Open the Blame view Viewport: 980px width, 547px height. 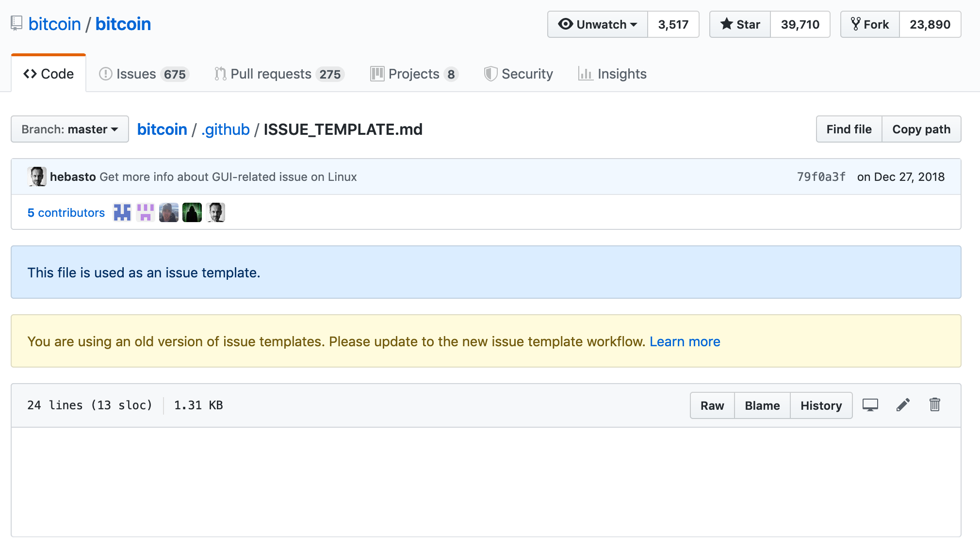762,405
